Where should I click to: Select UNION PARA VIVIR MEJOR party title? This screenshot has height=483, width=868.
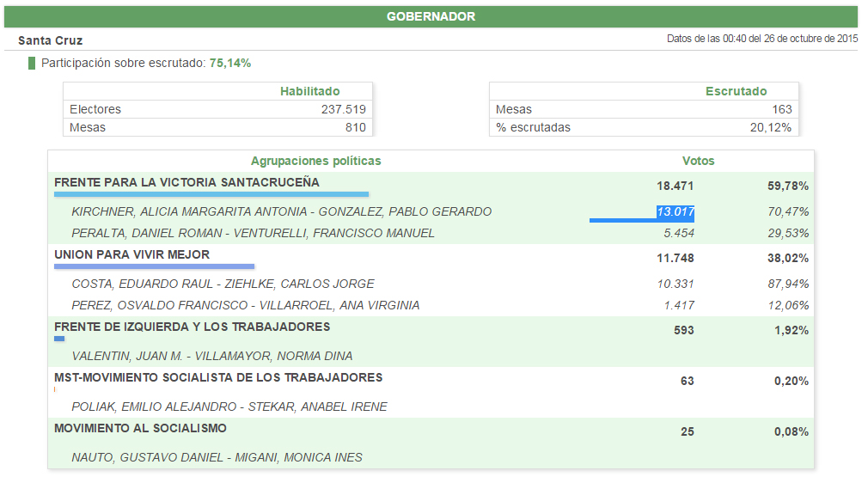[131, 254]
